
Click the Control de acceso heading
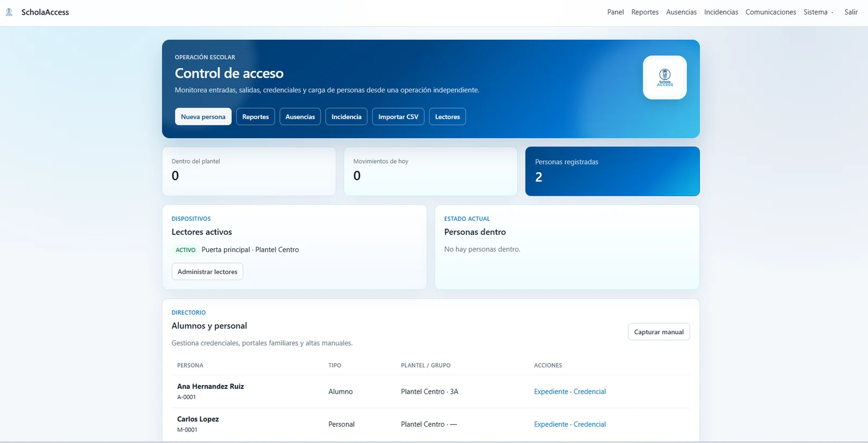point(229,73)
